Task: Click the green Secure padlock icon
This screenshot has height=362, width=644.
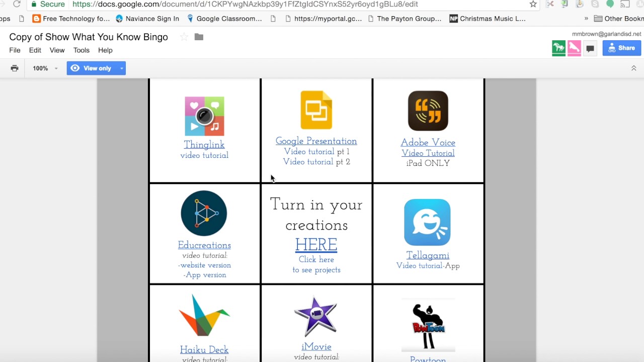Action: pyautogui.click(x=34, y=4)
